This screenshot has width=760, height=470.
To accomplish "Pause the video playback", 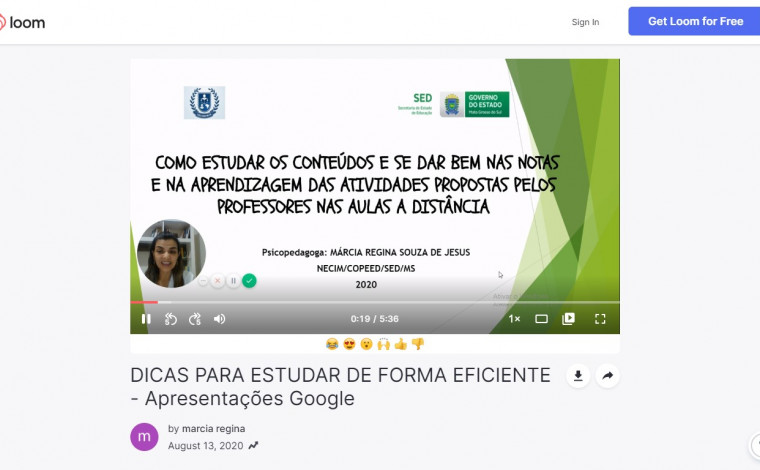I will click(x=146, y=319).
